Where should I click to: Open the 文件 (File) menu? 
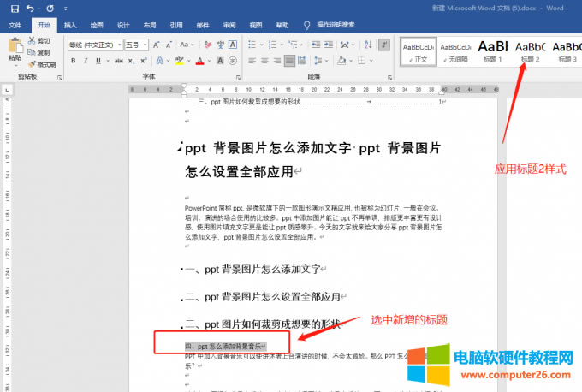(15, 25)
